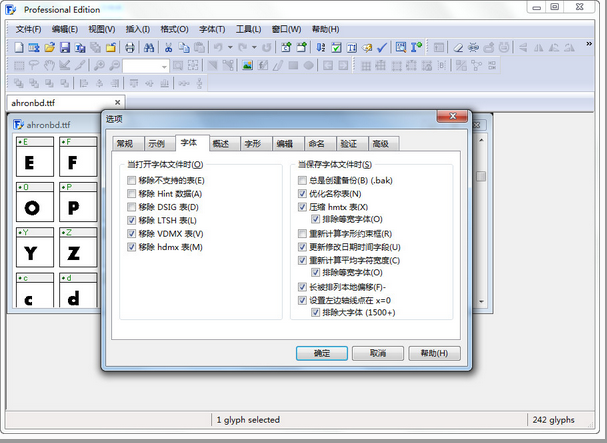
Task: Click the Find (binoculars) toolbar icon
Action: click(x=148, y=47)
